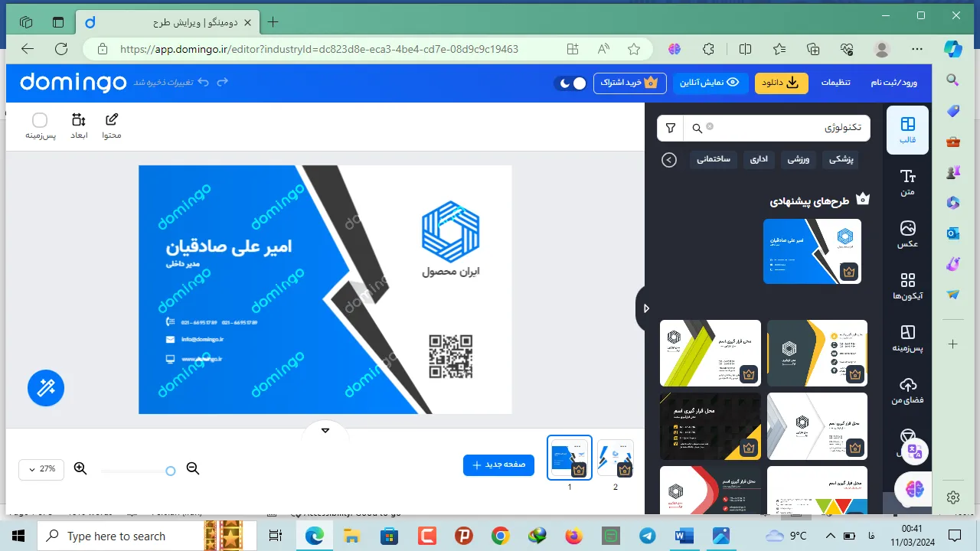Click the filter funnel icon beside search
The width and height of the screenshot is (980, 551).
tap(671, 128)
